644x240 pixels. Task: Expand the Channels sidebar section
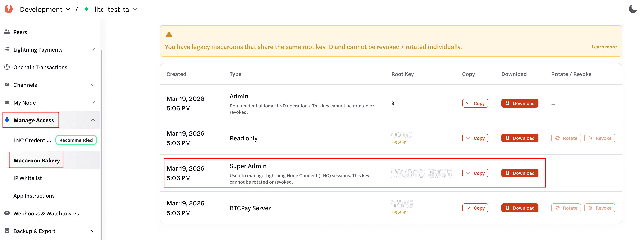tap(93, 85)
